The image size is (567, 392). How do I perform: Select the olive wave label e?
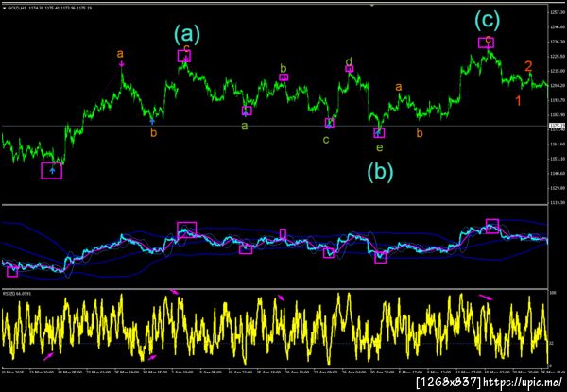(x=379, y=147)
